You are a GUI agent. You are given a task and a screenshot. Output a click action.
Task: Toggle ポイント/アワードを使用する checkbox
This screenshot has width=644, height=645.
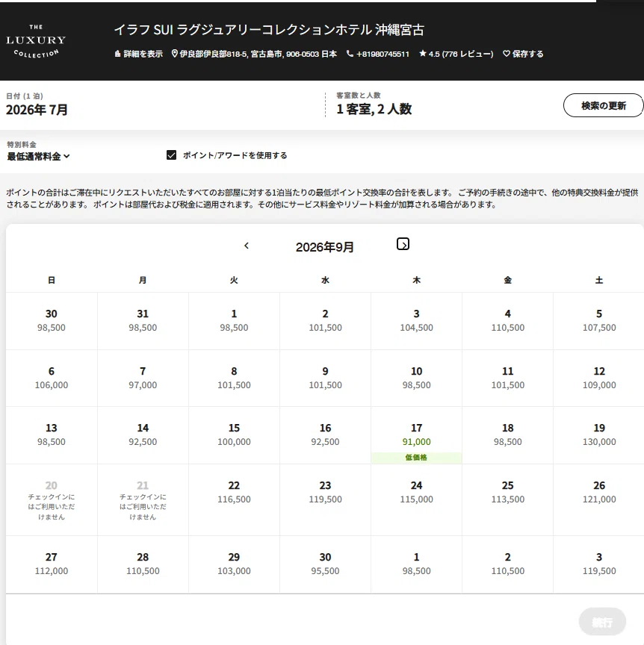coord(171,155)
